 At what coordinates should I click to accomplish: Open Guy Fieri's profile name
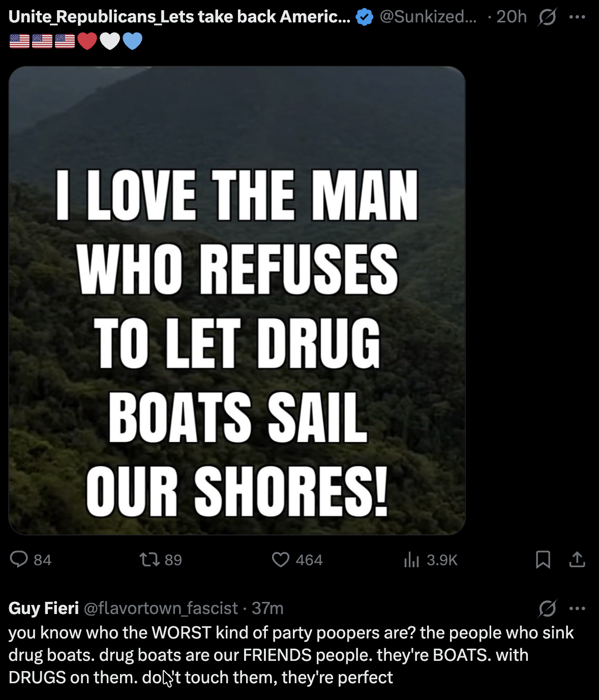44,608
